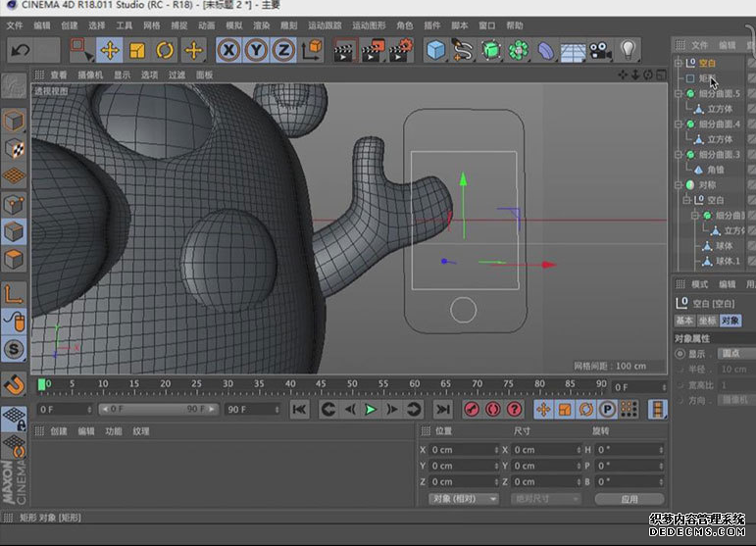The width and height of the screenshot is (756, 546).
Task: Collapse 细分曲面.5 tree node
Action: point(678,93)
